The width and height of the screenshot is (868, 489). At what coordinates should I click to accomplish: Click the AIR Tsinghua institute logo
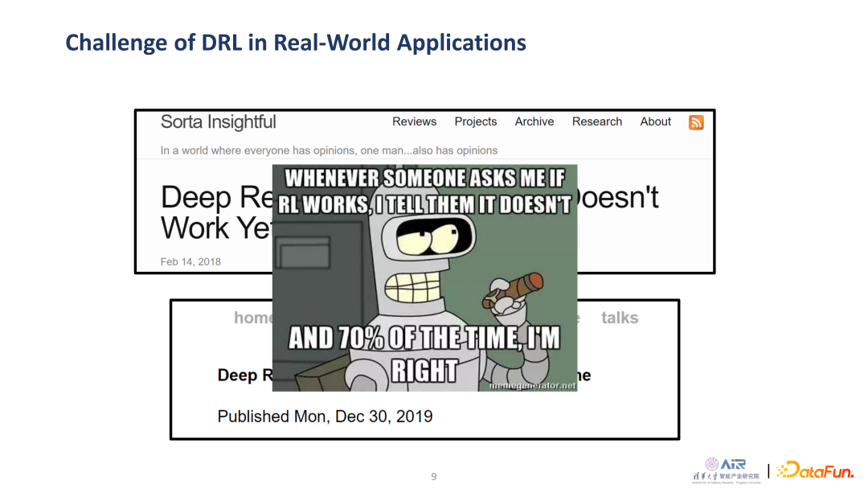(x=726, y=471)
